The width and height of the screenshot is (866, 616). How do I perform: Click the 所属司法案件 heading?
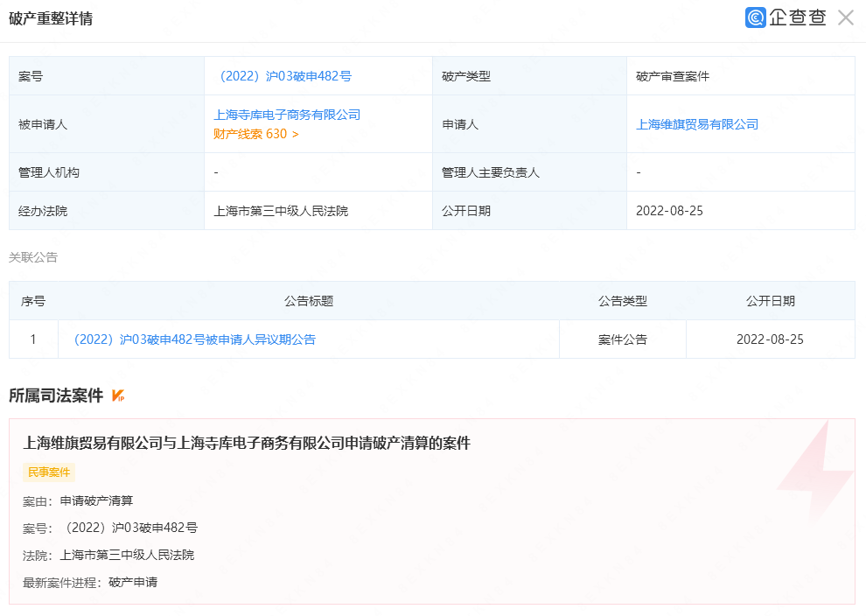point(56,395)
